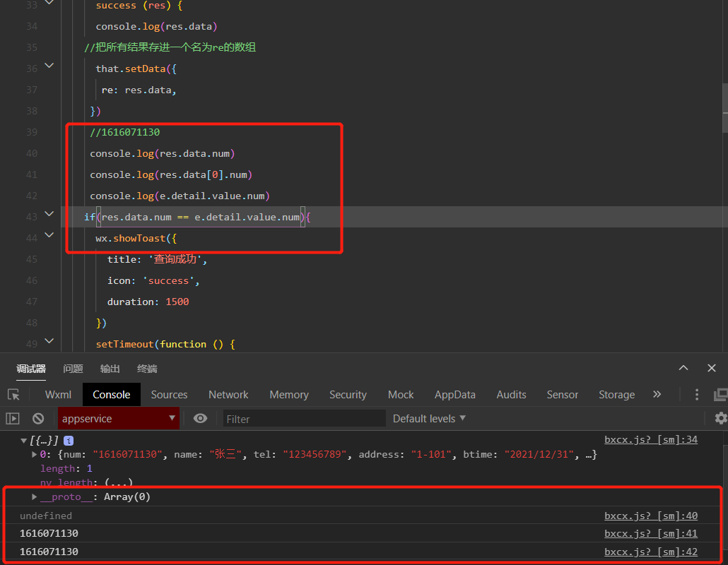Switch to the 问题 panel tab

(73, 369)
